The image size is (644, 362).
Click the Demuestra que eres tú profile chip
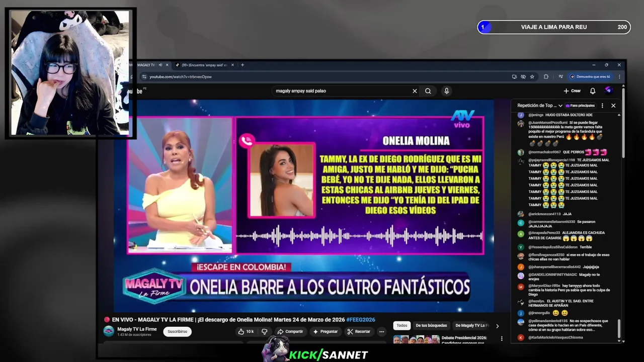click(590, 77)
